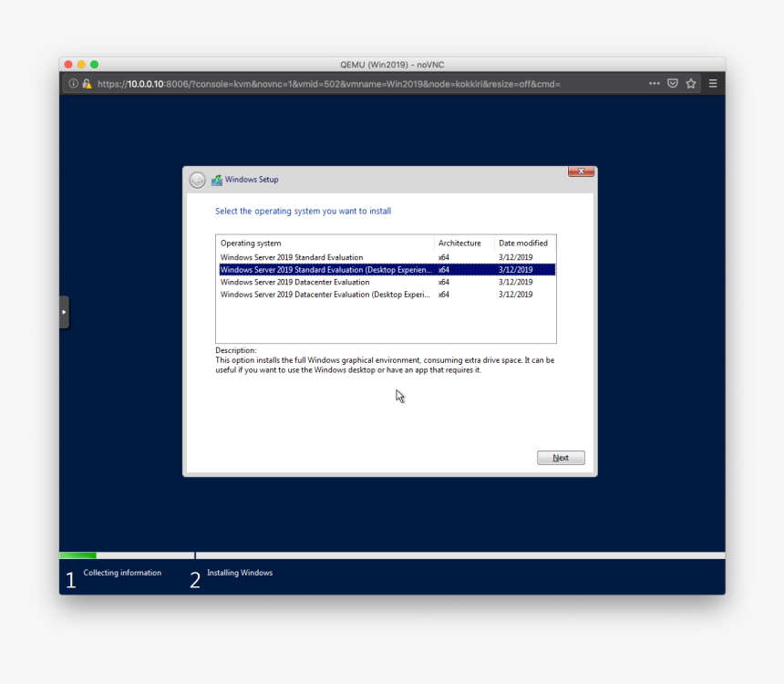Open the Firefox hamburger menu
Viewport: 784px width, 684px height.
coord(713,84)
